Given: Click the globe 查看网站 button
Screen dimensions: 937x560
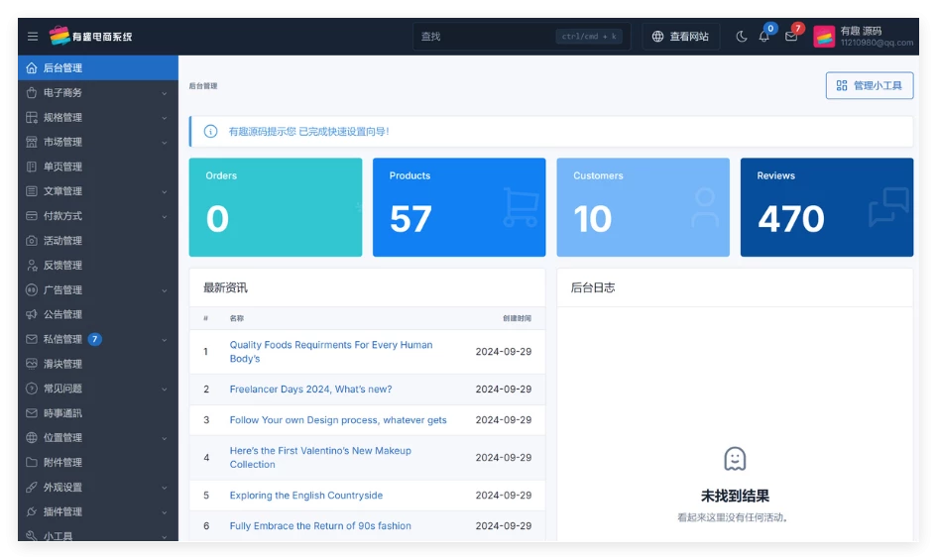Looking at the screenshot, I should click(x=680, y=37).
